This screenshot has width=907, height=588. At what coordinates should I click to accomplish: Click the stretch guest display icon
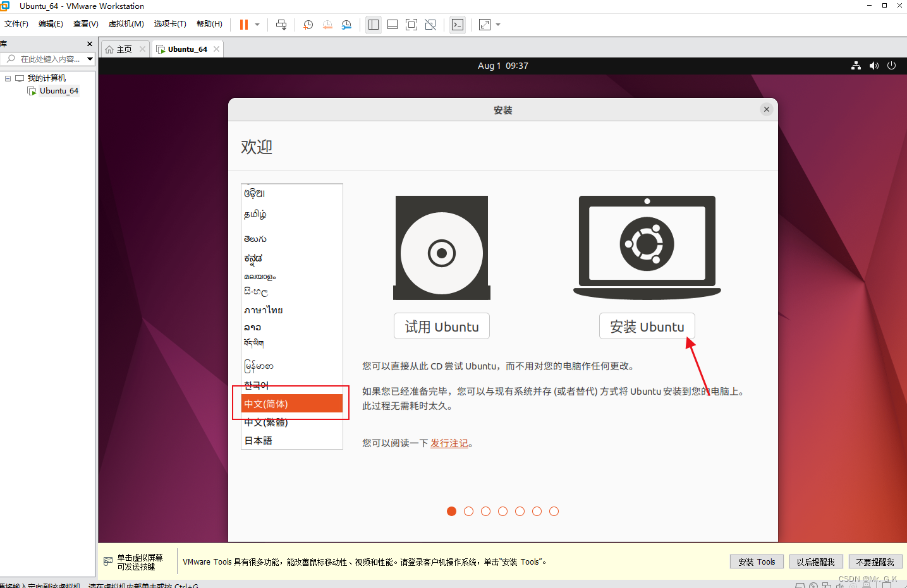coord(485,25)
